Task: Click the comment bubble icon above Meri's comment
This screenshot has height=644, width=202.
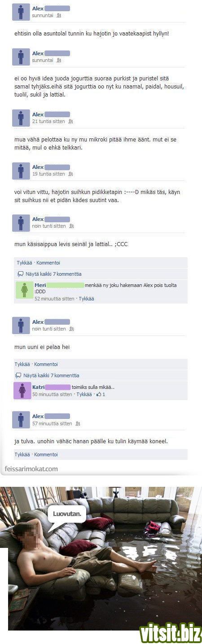Action: (20, 274)
